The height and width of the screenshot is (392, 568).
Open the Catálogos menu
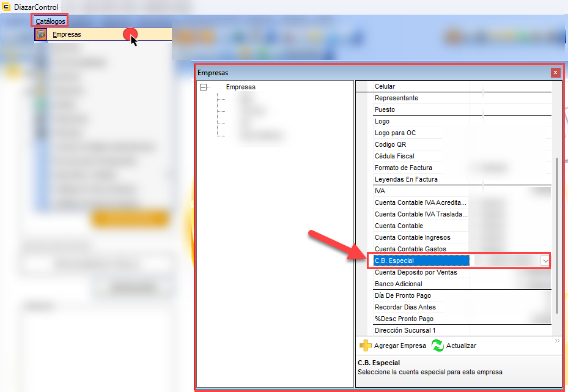[x=50, y=21]
